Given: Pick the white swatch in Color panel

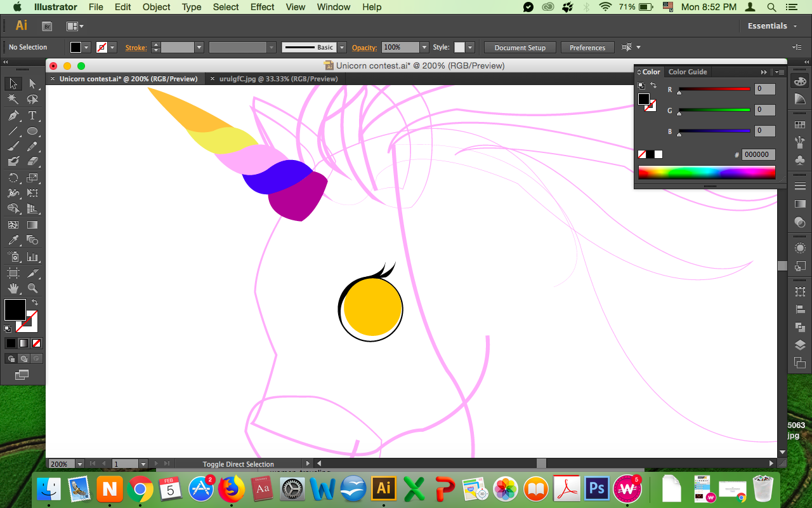Looking at the screenshot, I should 658,154.
